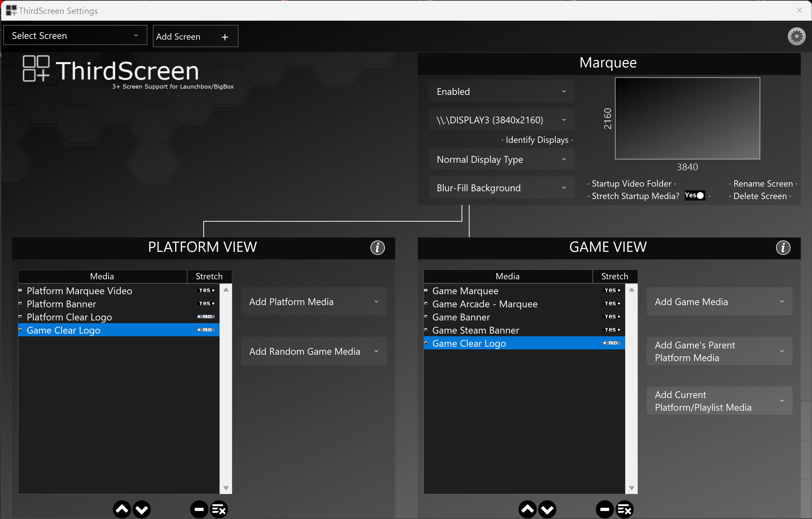The width and height of the screenshot is (812, 519).
Task: Click the Marquee screen preview thumbnail
Action: click(687, 118)
